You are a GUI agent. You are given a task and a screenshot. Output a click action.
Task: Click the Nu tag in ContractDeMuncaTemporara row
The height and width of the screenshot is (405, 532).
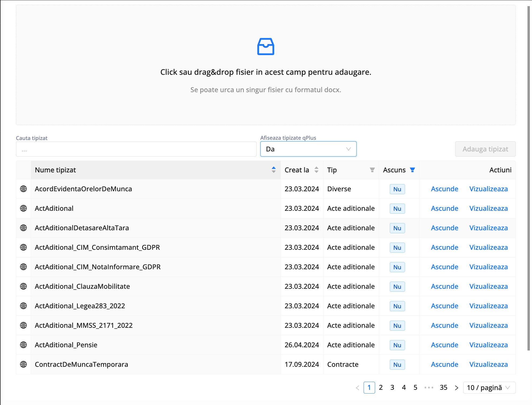[x=397, y=365]
